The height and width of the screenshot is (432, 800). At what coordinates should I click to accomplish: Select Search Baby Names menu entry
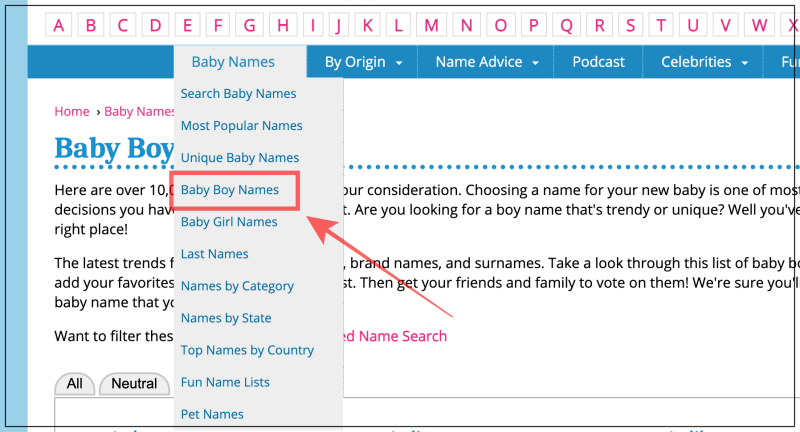(238, 94)
